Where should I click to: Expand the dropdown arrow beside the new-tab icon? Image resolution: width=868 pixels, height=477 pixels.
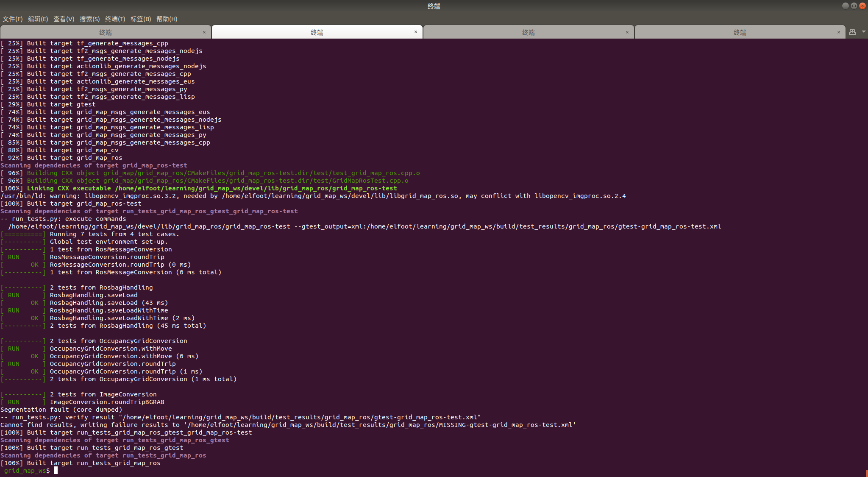[x=863, y=31]
